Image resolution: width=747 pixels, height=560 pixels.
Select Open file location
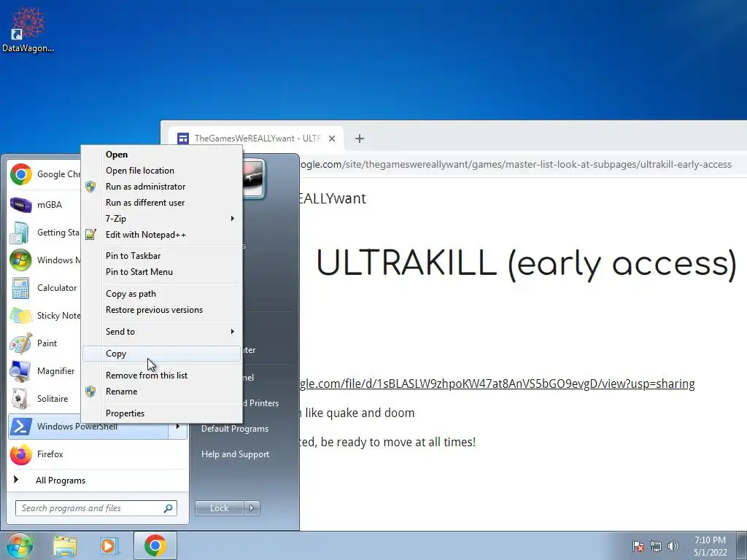point(162,171)
